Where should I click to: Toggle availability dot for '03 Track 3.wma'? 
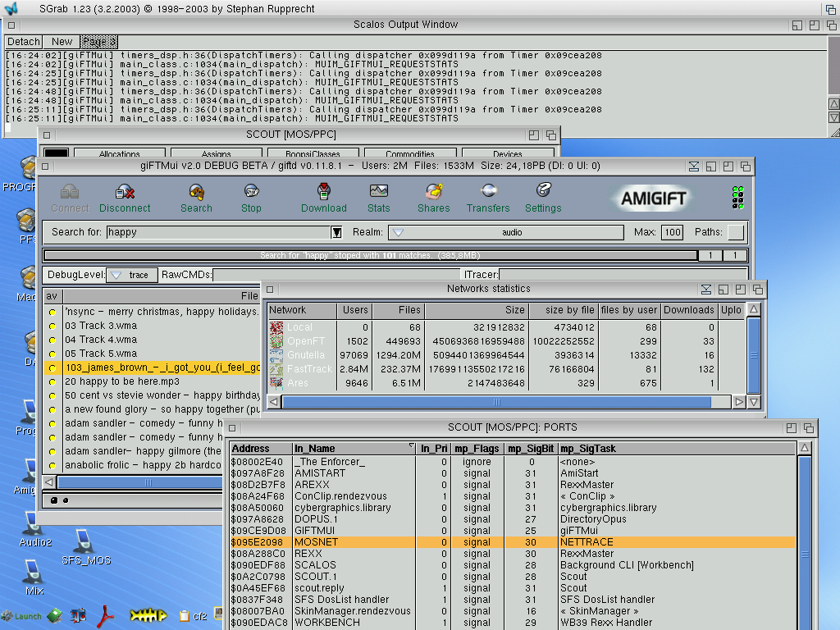(52, 326)
